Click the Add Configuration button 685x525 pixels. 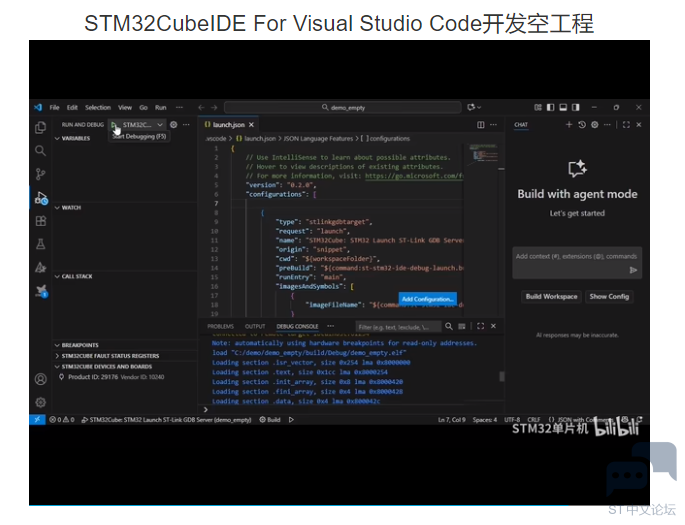(x=427, y=299)
